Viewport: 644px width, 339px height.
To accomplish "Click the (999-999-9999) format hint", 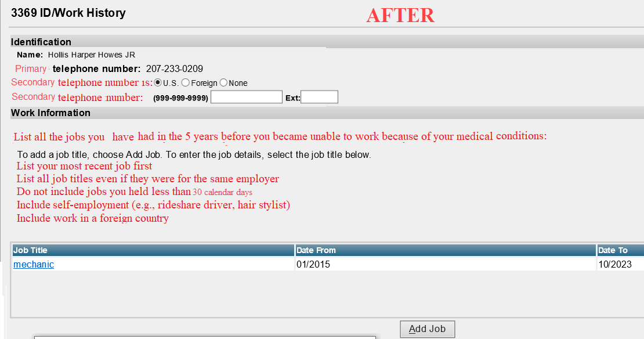I will [x=180, y=98].
